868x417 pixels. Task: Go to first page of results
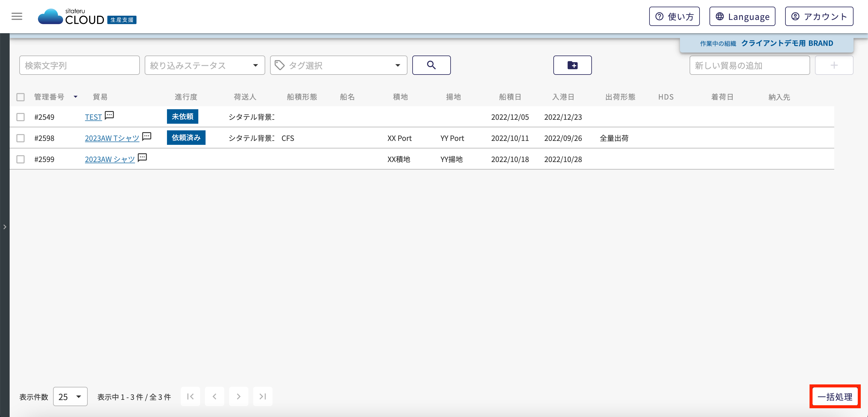[190, 396]
